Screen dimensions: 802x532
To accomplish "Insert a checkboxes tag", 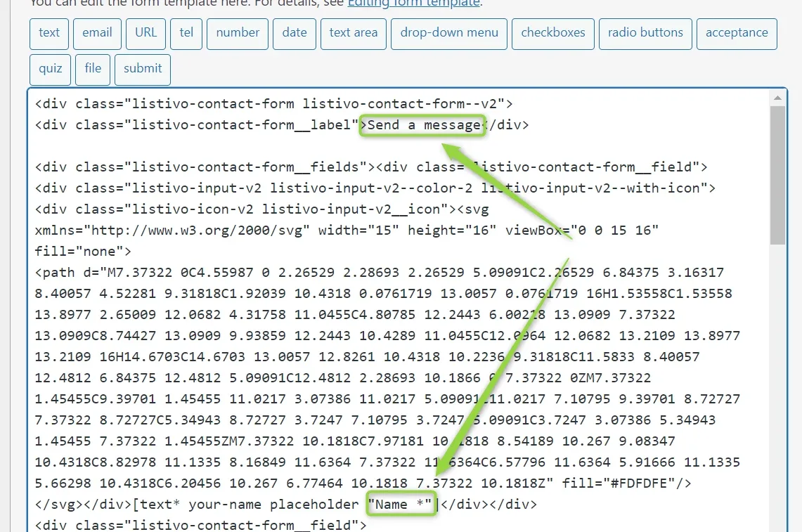I will tap(553, 34).
